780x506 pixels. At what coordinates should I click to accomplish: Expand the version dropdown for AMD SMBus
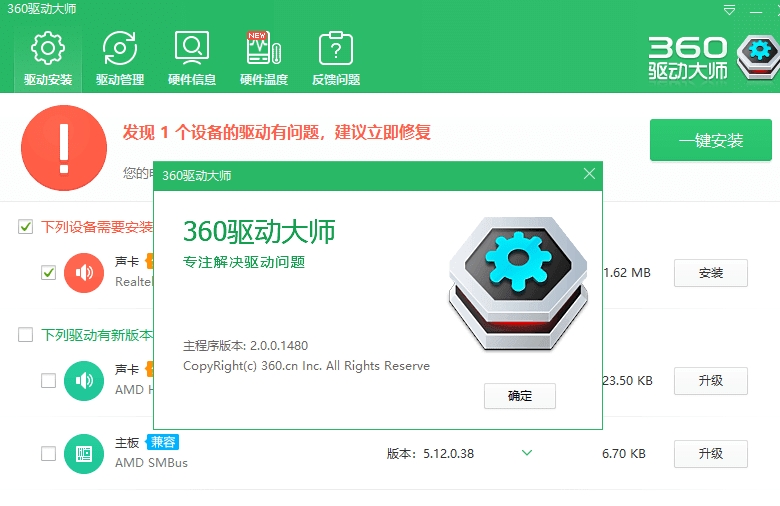(x=527, y=453)
